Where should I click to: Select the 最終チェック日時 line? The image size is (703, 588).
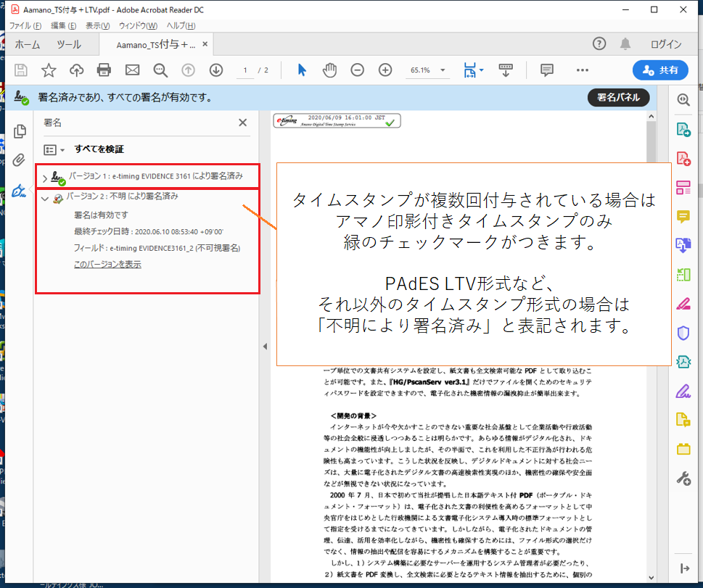pos(149,232)
